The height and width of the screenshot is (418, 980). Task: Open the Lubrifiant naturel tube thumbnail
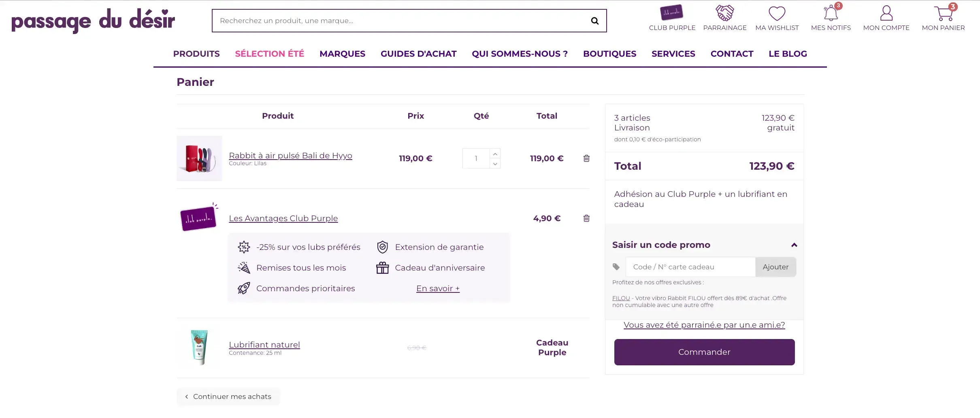pyautogui.click(x=199, y=348)
